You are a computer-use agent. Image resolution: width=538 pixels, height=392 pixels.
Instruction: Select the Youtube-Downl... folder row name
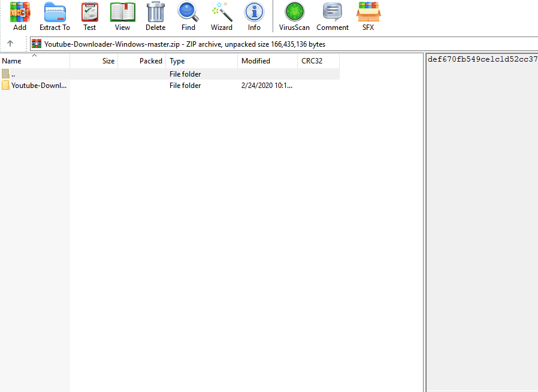(x=39, y=86)
